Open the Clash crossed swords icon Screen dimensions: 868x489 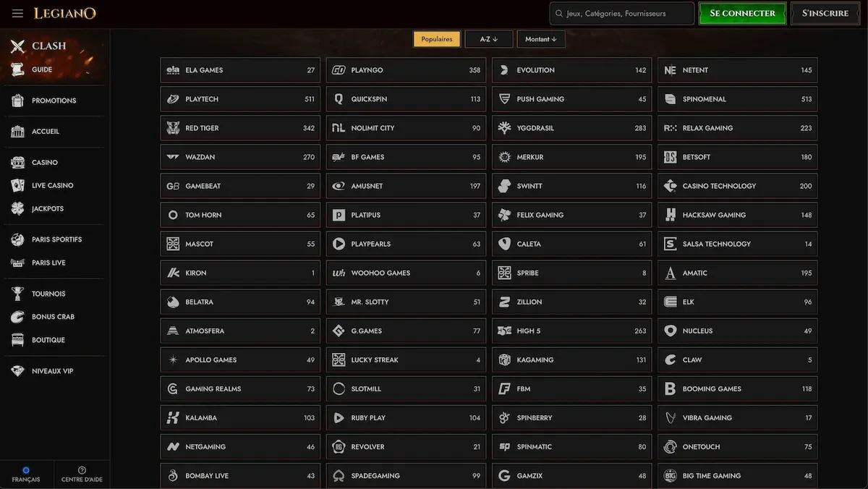pyautogui.click(x=18, y=46)
